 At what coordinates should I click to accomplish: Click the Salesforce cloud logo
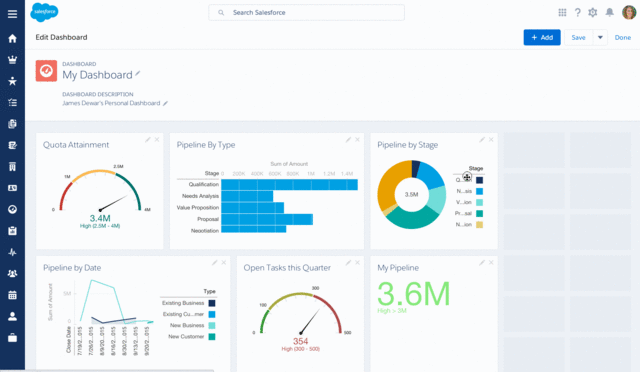(44, 12)
